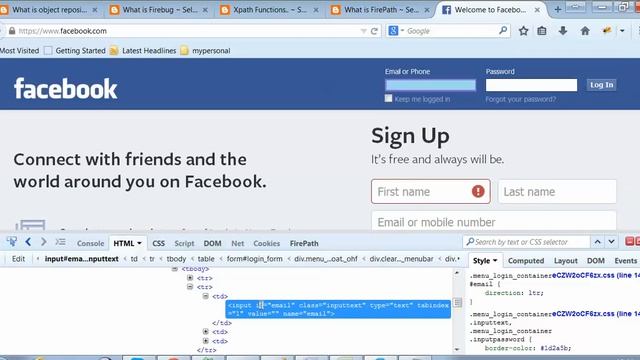Click the HTML panel scrollbar down arrow
The height and width of the screenshot is (360, 640).
(x=457, y=350)
